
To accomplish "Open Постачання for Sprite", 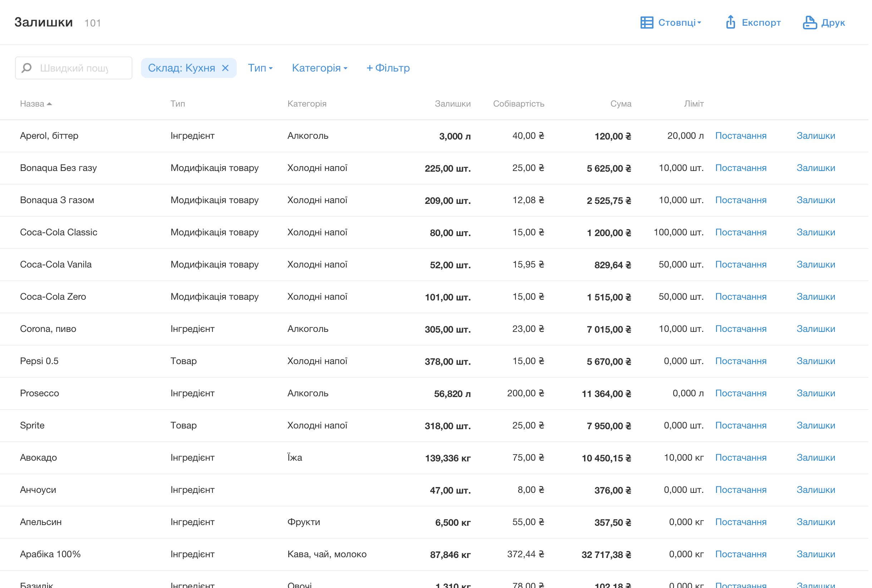I will [740, 426].
